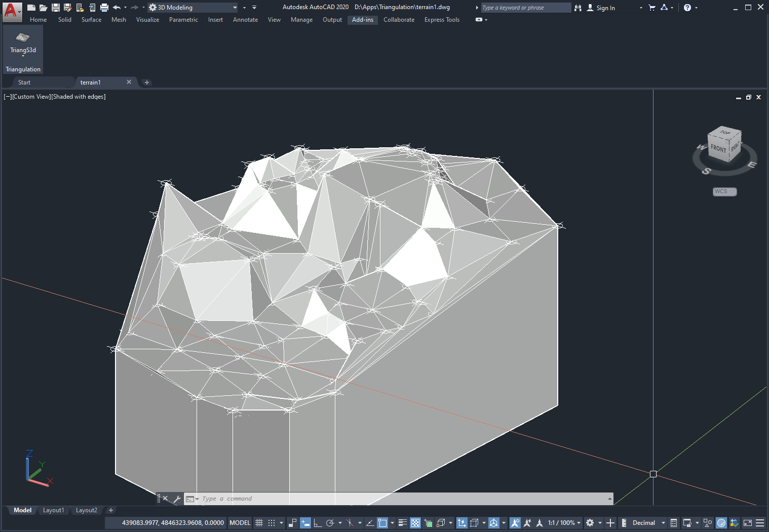This screenshot has width=769, height=532.
Task: Open the AutoCAD application menu logo
Action: (11, 10)
